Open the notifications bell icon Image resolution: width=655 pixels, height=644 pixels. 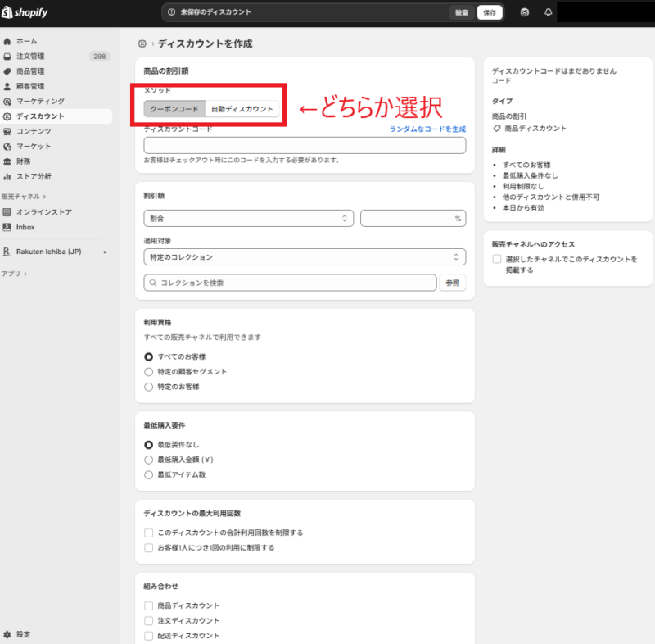(548, 12)
